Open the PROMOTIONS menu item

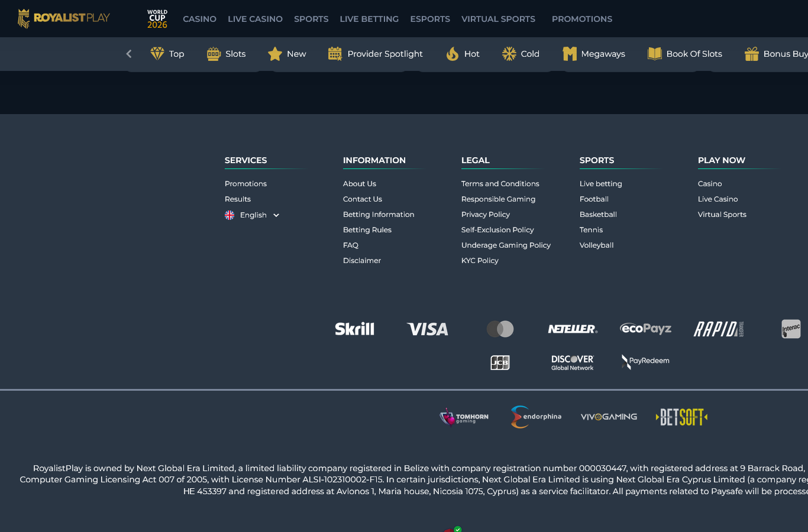click(x=582, y=19)
